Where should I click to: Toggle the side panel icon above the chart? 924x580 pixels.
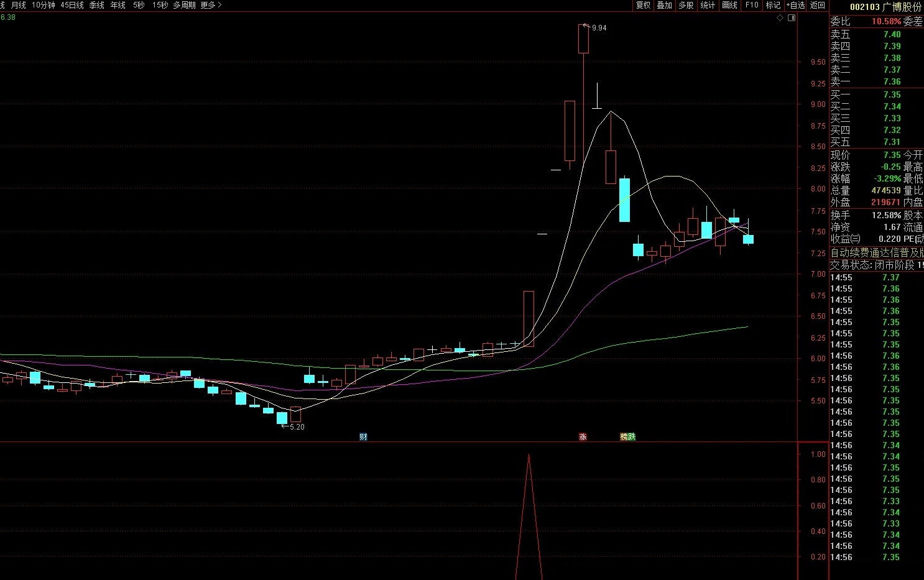pyautogui.click(x=792, y=18)
